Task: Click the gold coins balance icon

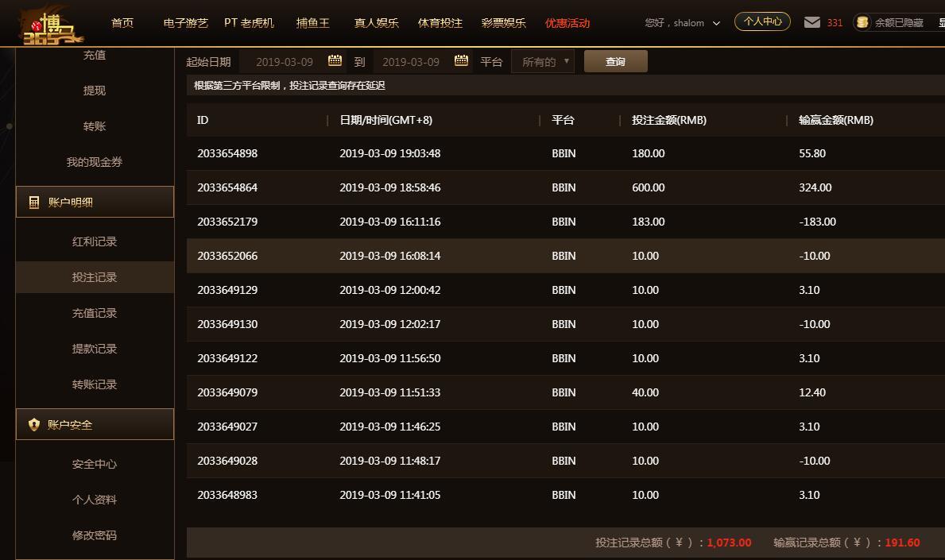Action: coord(862,22)
